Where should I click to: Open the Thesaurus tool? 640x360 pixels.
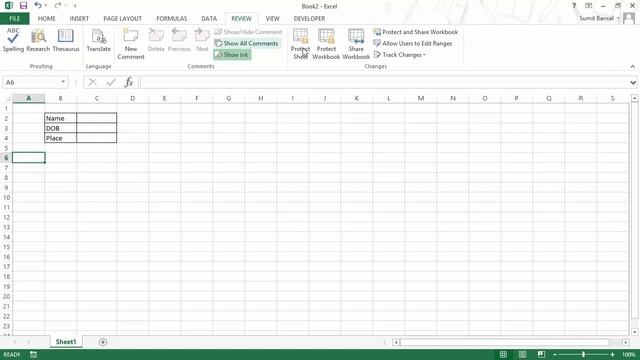coord(66,40)
